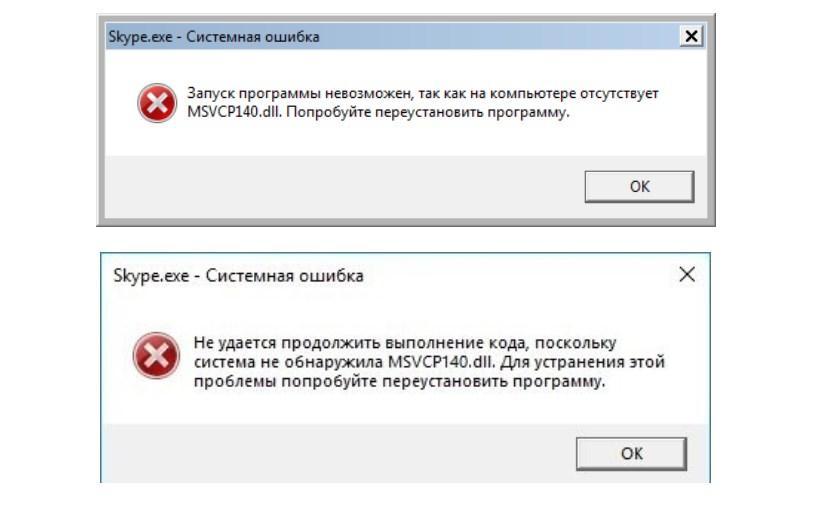Close the dialog with the blue title bar
The height and width of the screenshot is (505, 820).
click(691, 36)
